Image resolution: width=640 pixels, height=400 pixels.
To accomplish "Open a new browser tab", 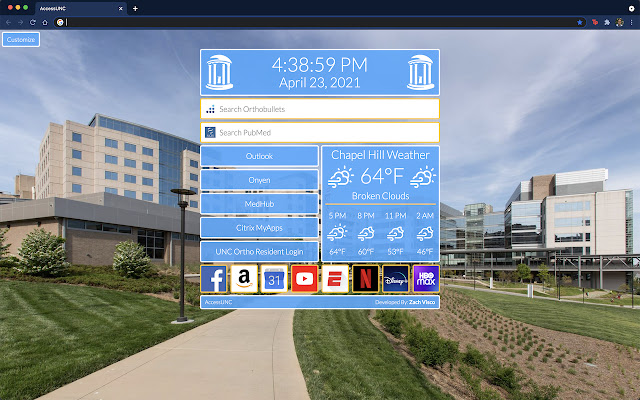I will click(135, 8).
